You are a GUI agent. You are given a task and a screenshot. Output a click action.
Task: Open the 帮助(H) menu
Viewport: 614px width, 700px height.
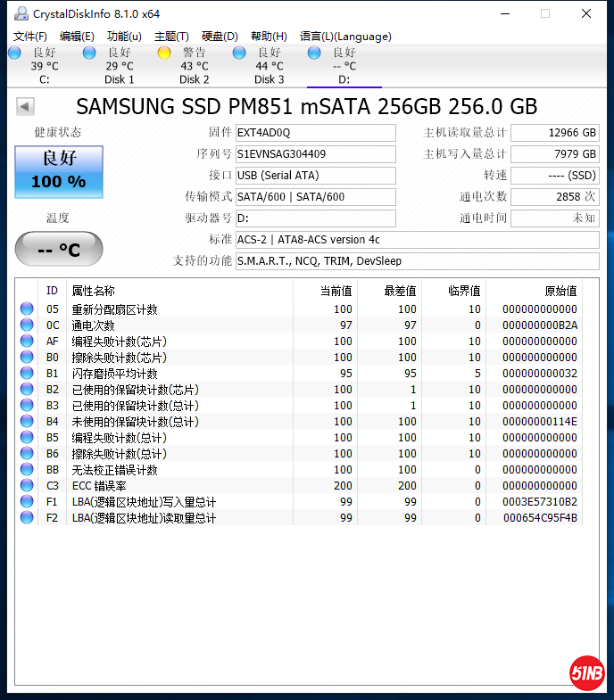coord(269,37)
